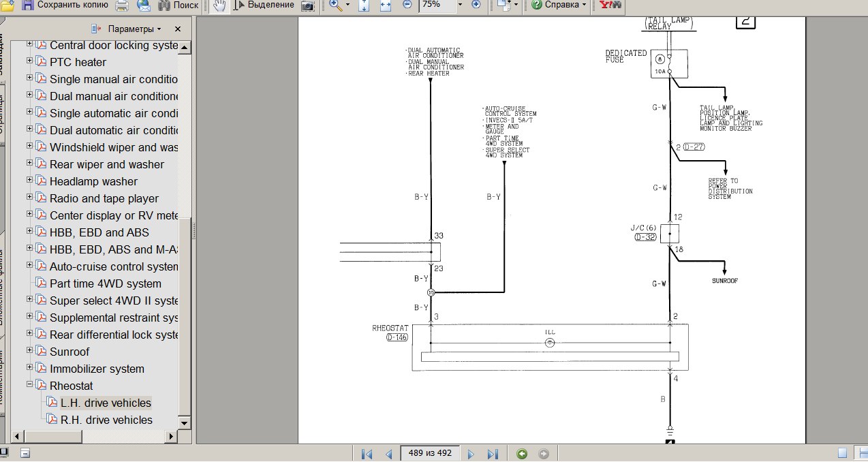
Task: Click the Поиск search button
Action: (179, 5)
